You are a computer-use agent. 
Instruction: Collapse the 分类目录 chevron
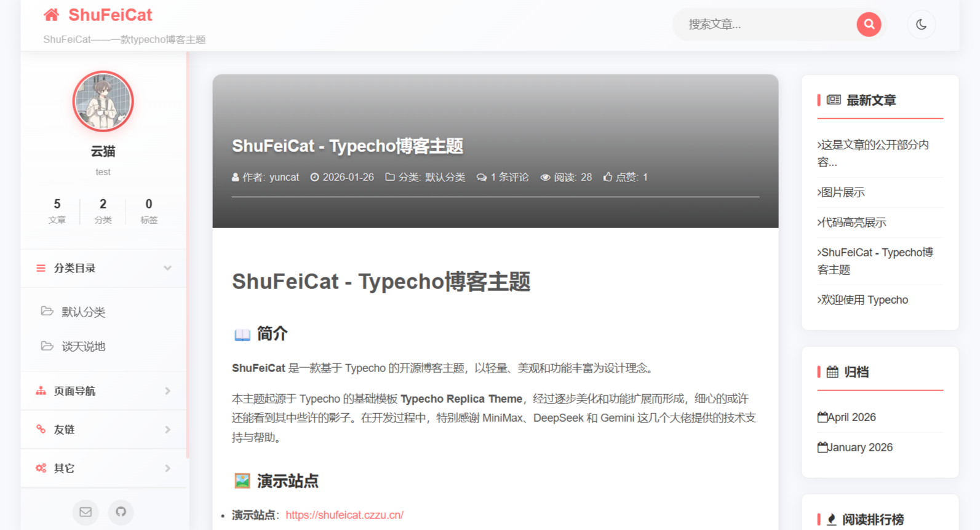coord(167,268)
